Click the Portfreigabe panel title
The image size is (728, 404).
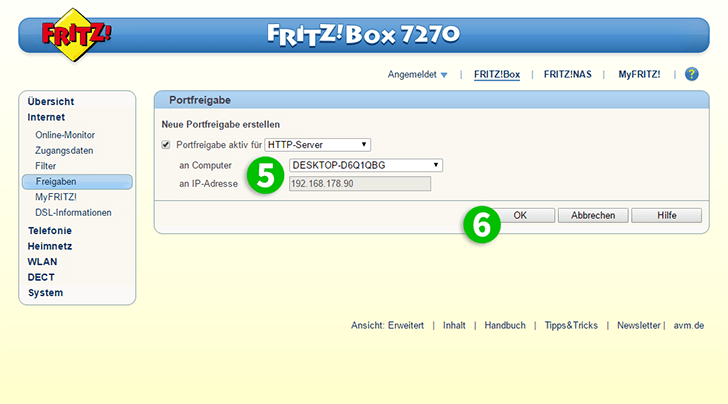[200, 100]
